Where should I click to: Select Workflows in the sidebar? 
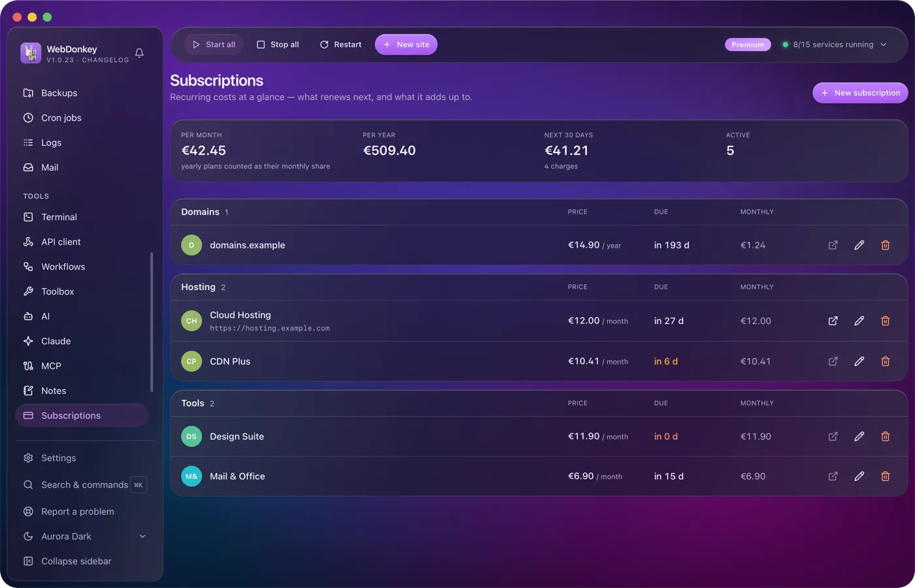(x=82, y=267)
